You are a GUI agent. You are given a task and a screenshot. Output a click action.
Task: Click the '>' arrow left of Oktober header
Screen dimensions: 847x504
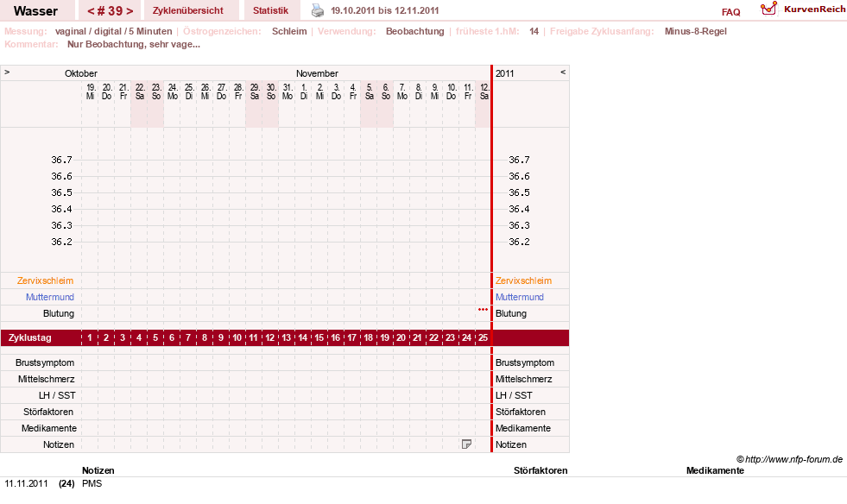point(7,72)
